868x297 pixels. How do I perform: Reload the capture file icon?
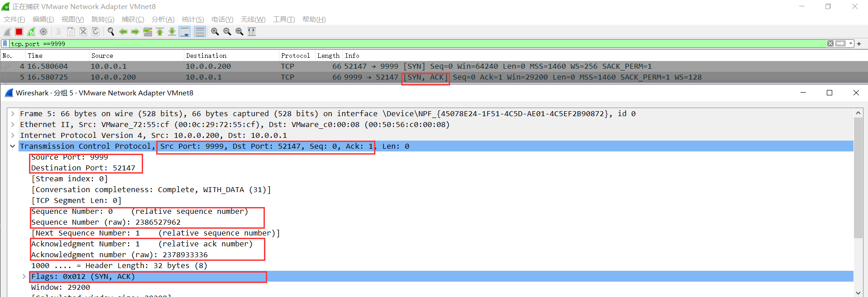(96, 32)
